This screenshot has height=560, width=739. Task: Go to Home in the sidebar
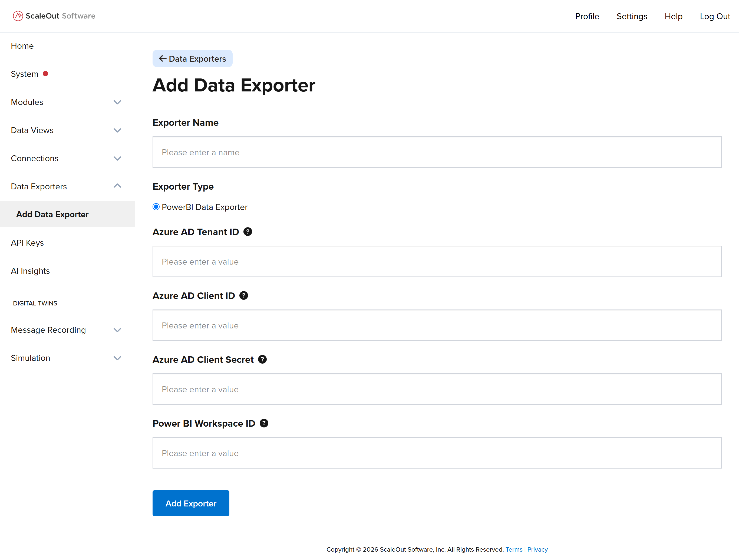tap(22, 46)
